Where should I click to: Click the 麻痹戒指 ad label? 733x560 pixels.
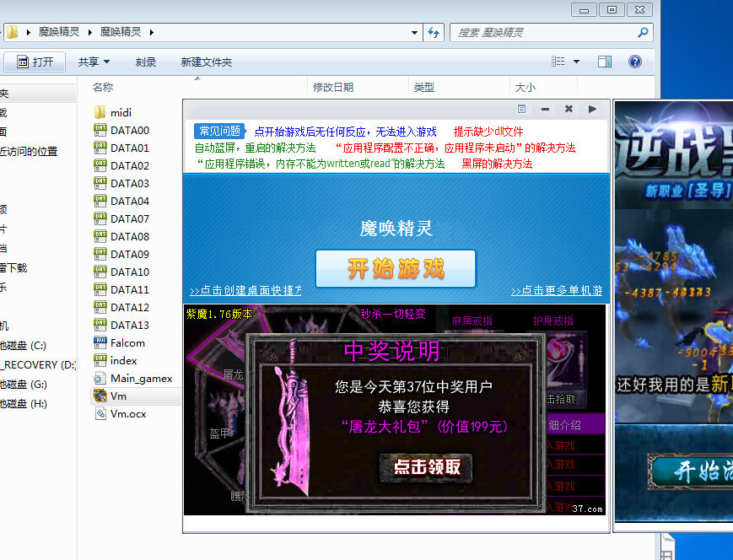472,320
